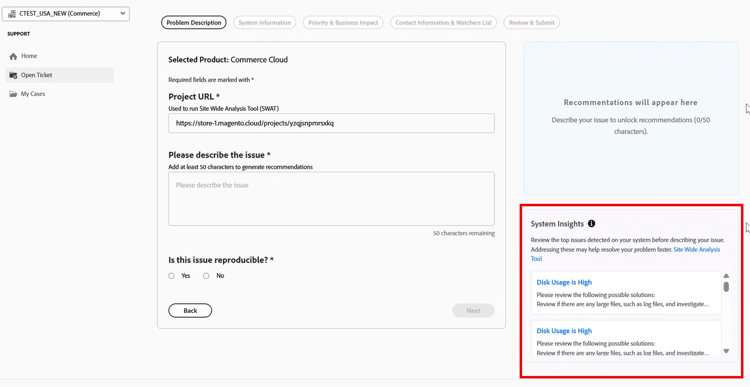Open the Problem Description step
This screenshot has height=387, width=750.
click(x=194, y=22)
